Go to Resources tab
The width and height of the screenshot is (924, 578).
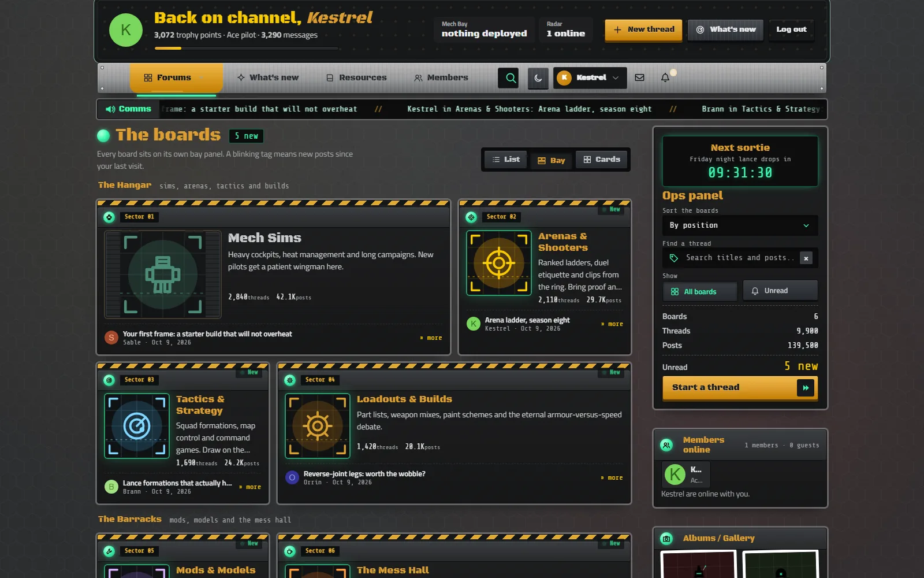(x=356, y=77)
